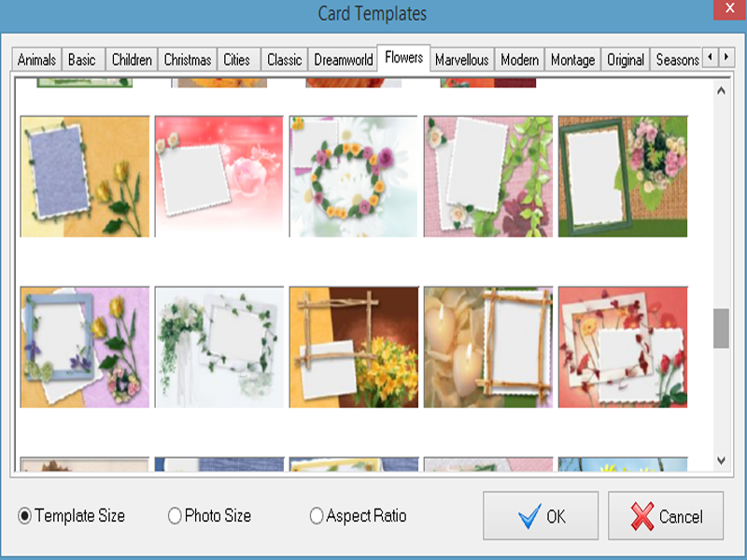Switch to the Classic tab

pyautogui.click(x=285, y=60)
